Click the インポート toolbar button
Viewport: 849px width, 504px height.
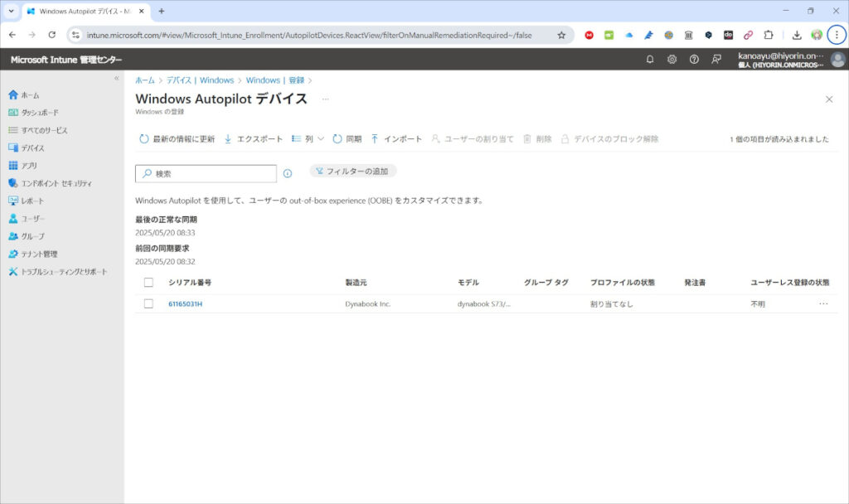[396, 139]
